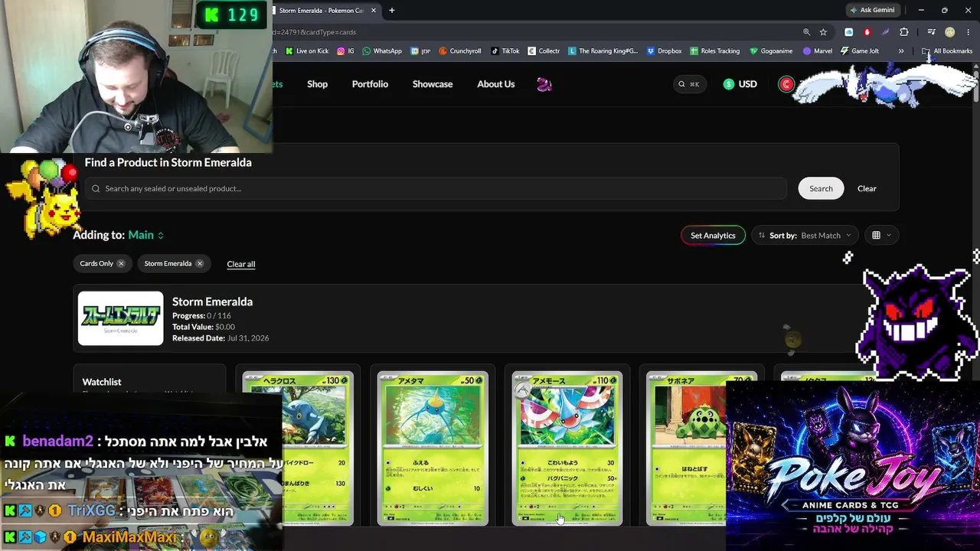Image resolution: width=980 pixels, height=551 pixels.
Task: Remove the Storm Emeralda filter chip
Action: (199, 263)
